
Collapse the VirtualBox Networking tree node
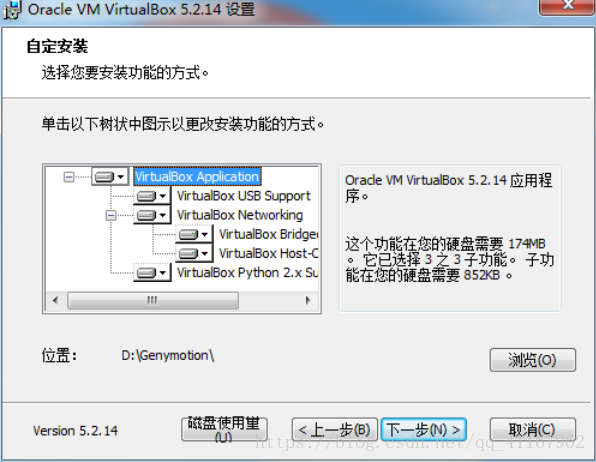click(x=111, y=215)
